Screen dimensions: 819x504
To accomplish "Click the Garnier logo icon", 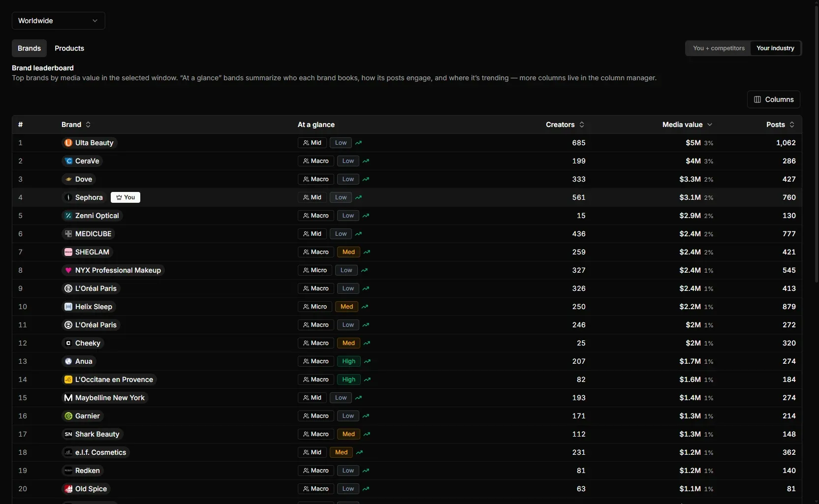I will tap(68, 416).
